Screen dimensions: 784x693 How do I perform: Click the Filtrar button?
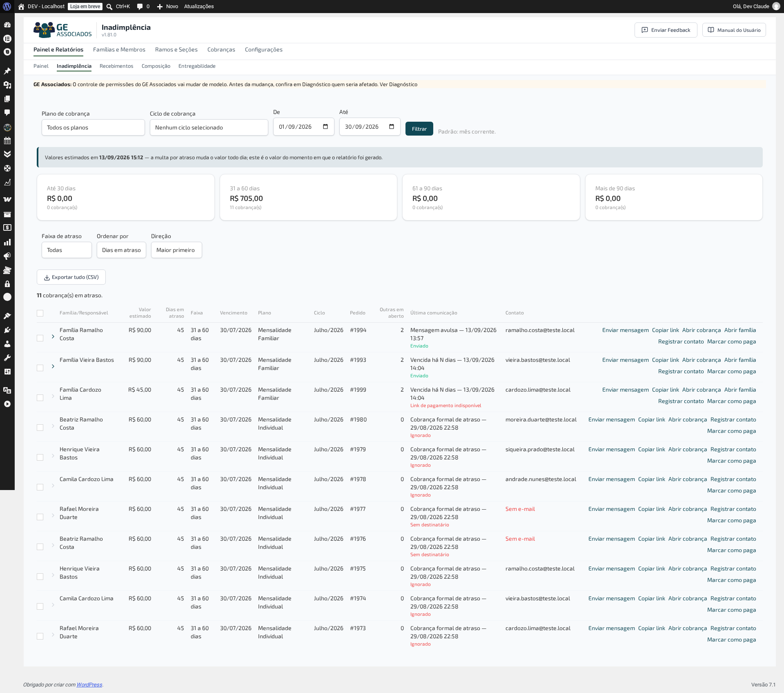pos(419,129)
